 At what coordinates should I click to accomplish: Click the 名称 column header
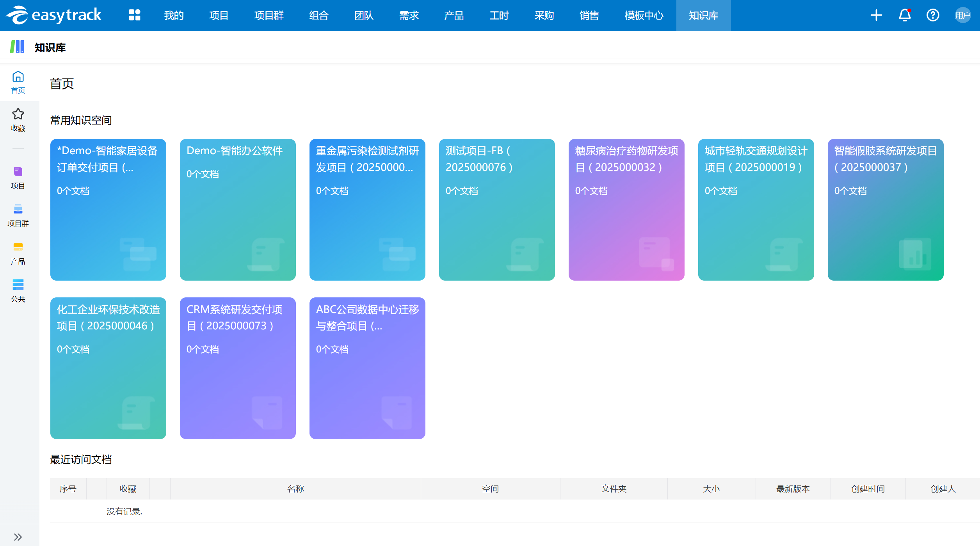[295, 489]
